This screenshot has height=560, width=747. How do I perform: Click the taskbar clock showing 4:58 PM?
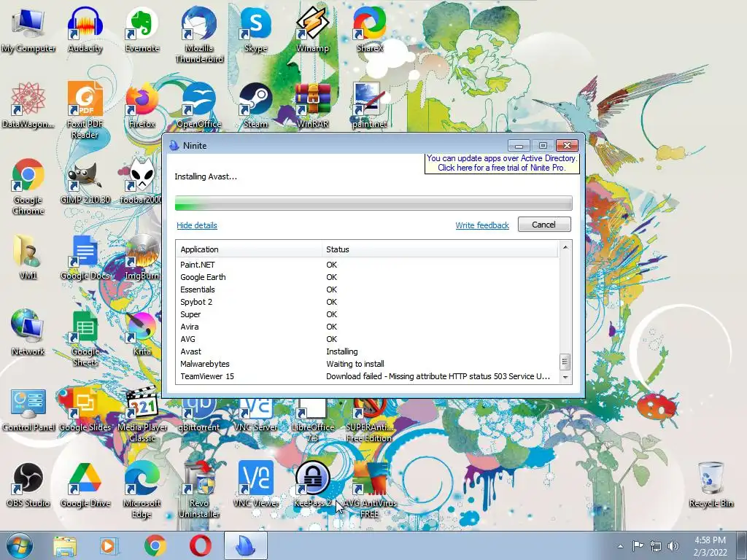pos(711,546)
